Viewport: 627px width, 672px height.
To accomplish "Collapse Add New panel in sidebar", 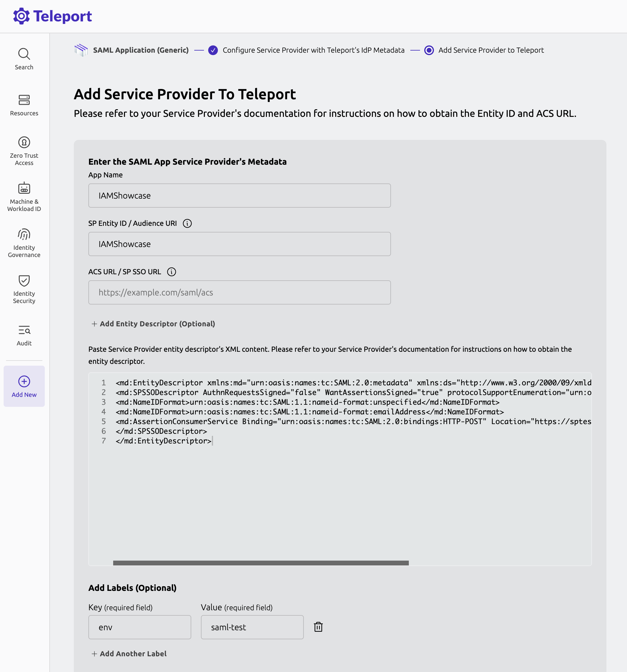I will [24, 386].
